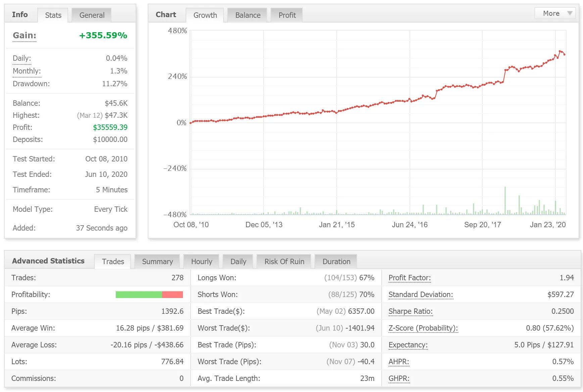Click the Oct 08, 2010 test start date
This screenshot has height=392, width=583.
[106, 159]
